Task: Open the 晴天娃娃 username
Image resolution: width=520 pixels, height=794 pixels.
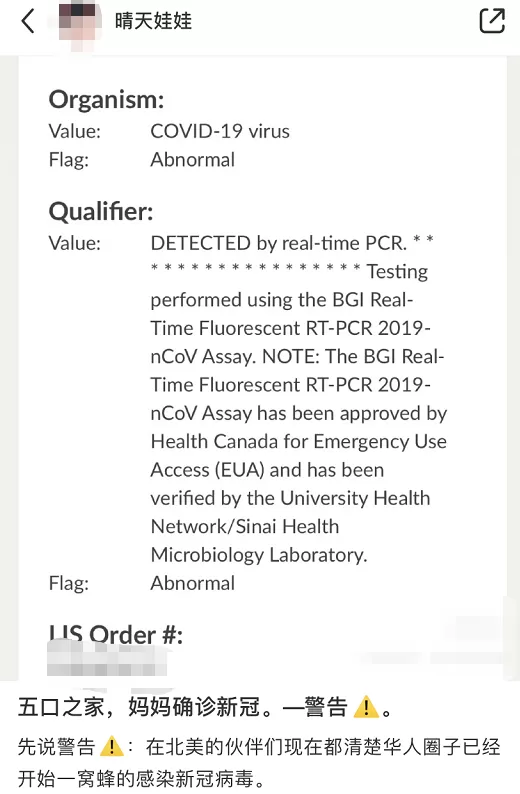Action: click(x=153, y=21)
